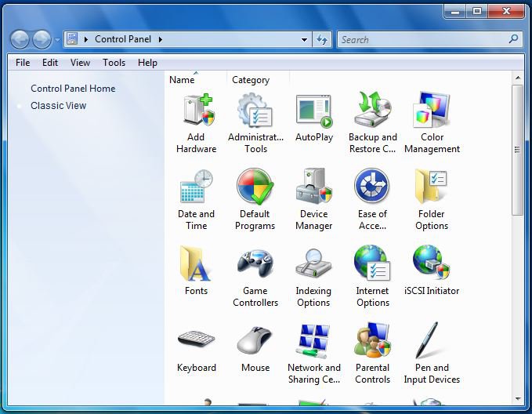Viewport: 532px width, 414px height.
Task: Open the Indexing Options icon
Action: 313,263
